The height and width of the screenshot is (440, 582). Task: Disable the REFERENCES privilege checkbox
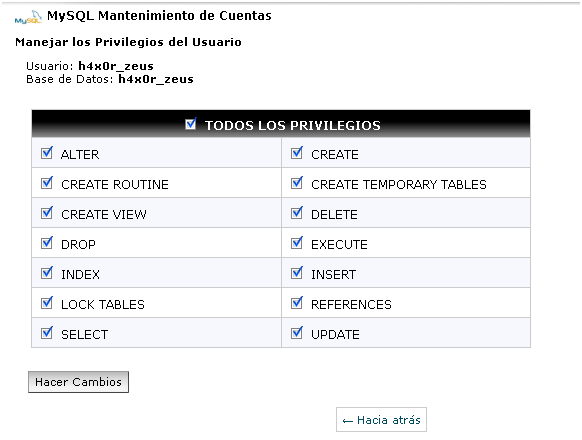point(297,303)
